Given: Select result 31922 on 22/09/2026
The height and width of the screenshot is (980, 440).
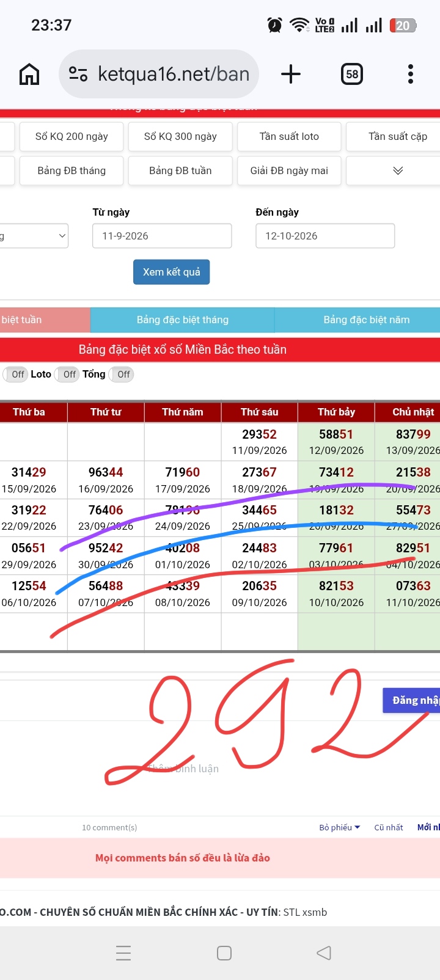Looking at the screenshot, I should 29,510.
